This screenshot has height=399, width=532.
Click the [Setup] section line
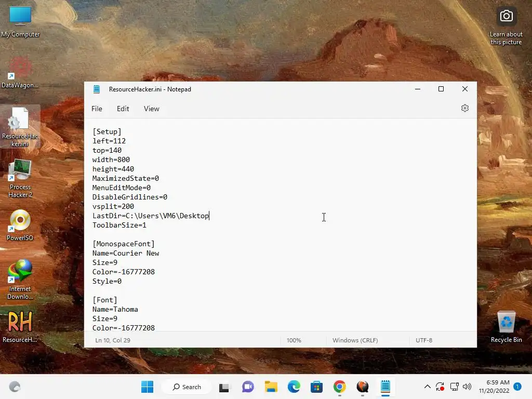(x=107, y=131)
